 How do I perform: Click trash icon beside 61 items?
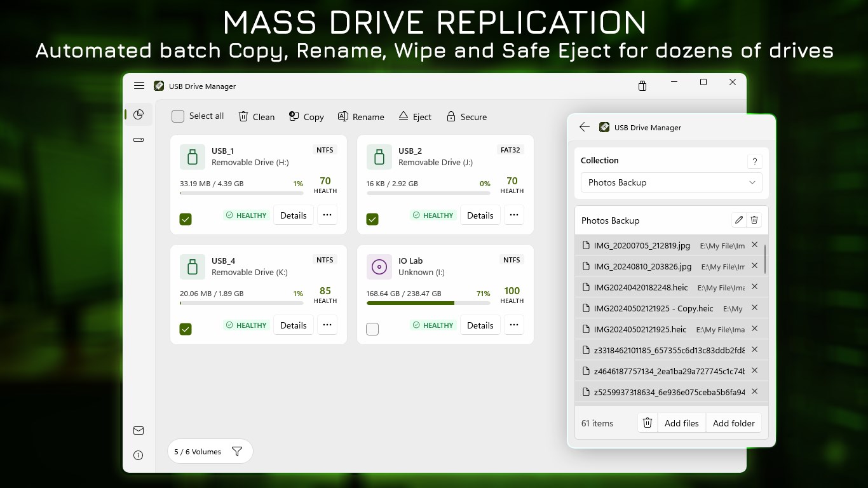click(648, 423)
